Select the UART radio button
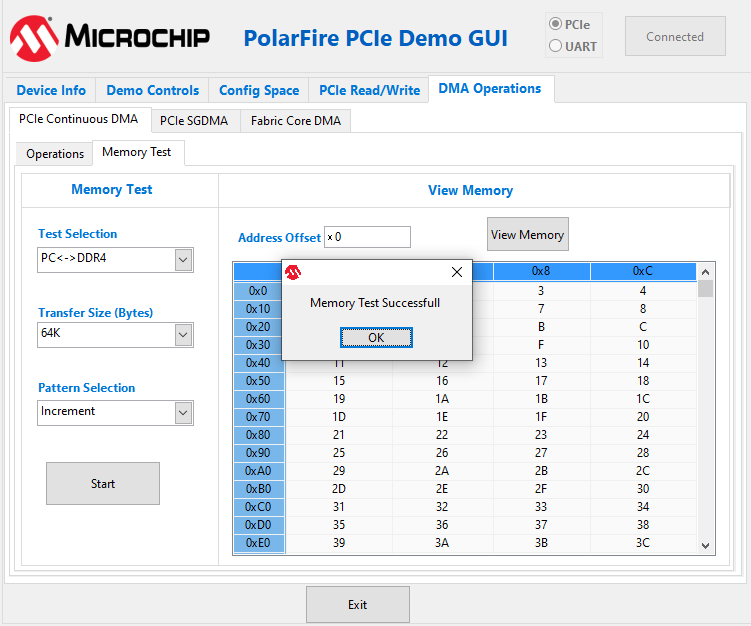This screenshot has height=626, width=751. click(x=556, y=46)
